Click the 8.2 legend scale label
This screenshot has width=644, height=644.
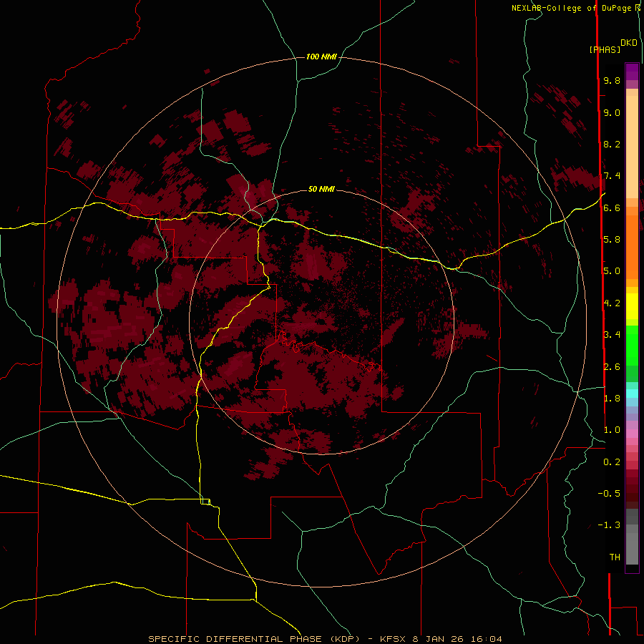[x=612, y=144]
